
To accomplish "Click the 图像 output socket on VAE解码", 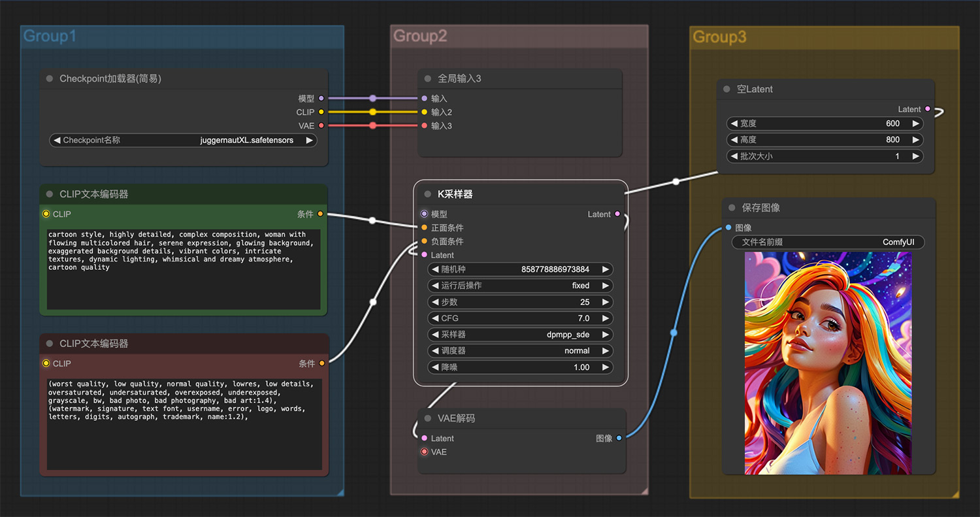I will coord(619,438).
